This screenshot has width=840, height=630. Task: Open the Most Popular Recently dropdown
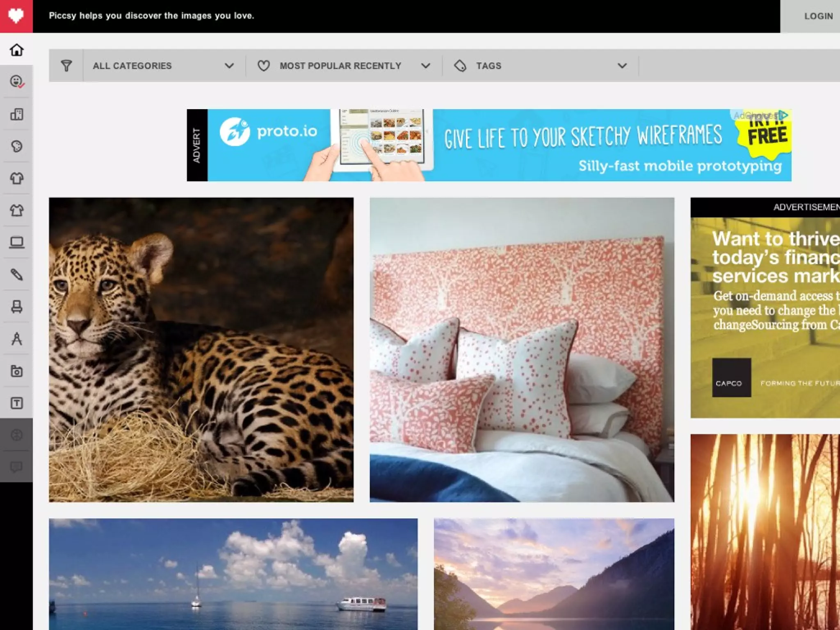pyautogui.click(x=344, y=66)
